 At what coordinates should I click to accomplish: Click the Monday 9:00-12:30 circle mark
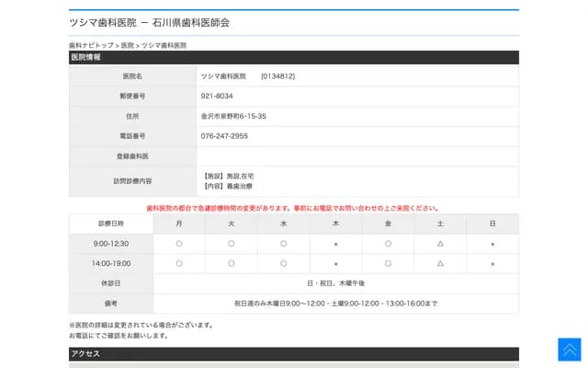point(179,244)
